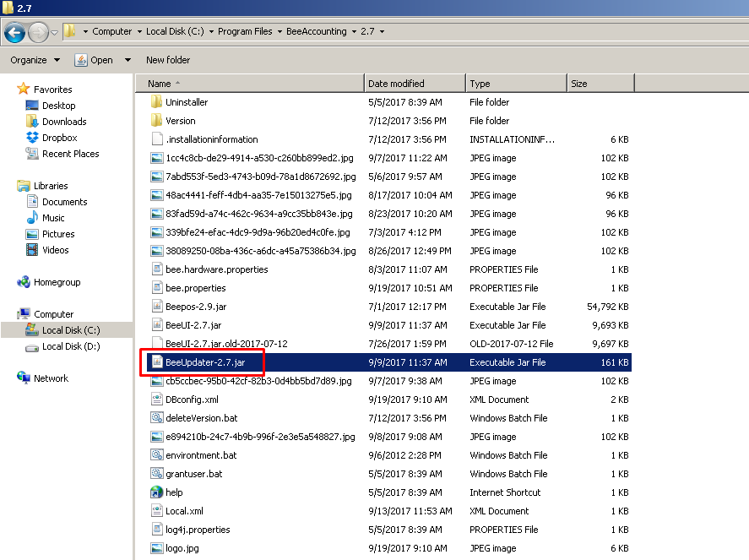Expand dropdown arrow after Computer breadcrumb
The height and width of the screenshot is (560, 749).
point(139,32)
